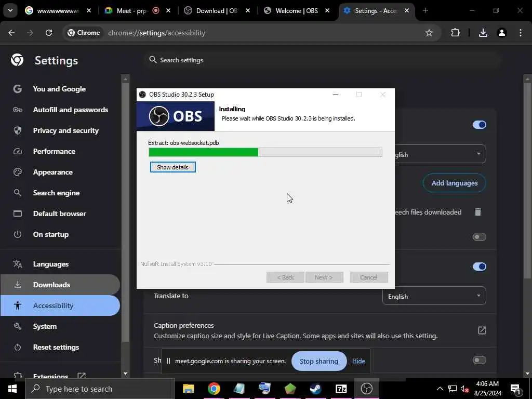Launch Steam from taskbar

pyautogui.click(x=315, y=389)
